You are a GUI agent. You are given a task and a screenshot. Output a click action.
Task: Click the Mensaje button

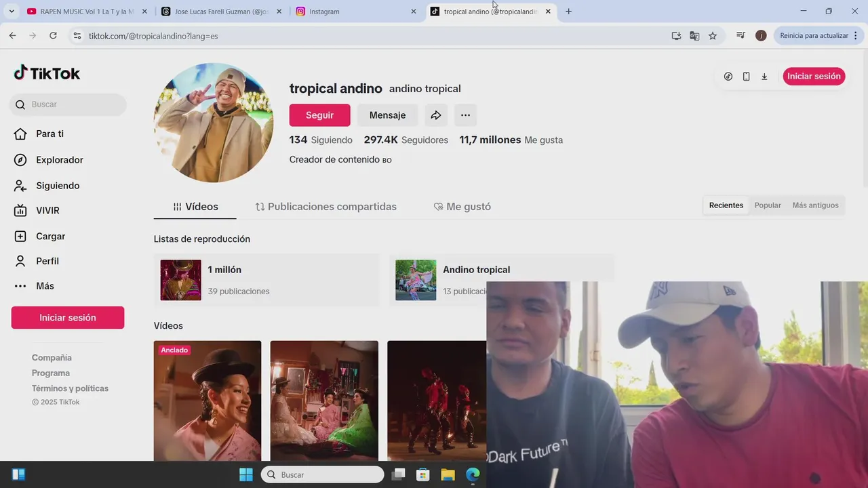point(388,115)
